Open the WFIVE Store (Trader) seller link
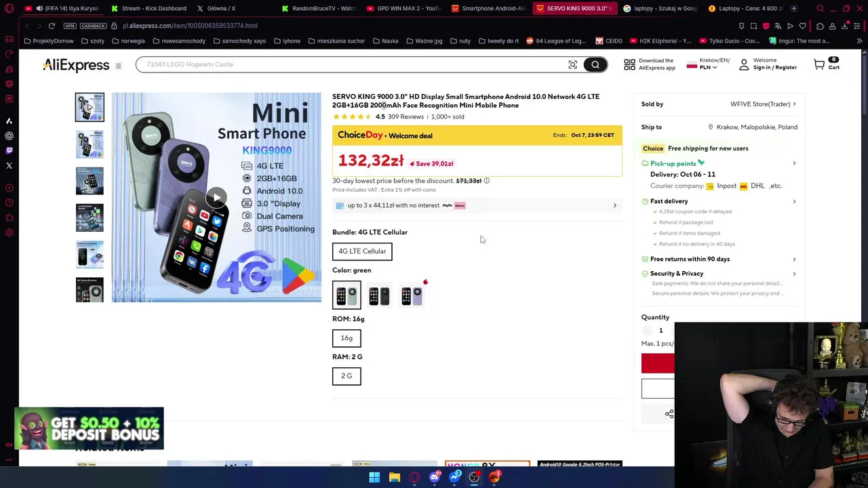 point(763,104)
